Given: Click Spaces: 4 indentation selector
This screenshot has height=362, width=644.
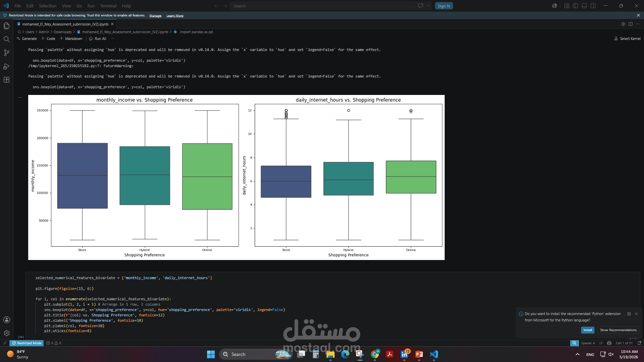Looking at the screenshot, I should [x=588, y=343].
